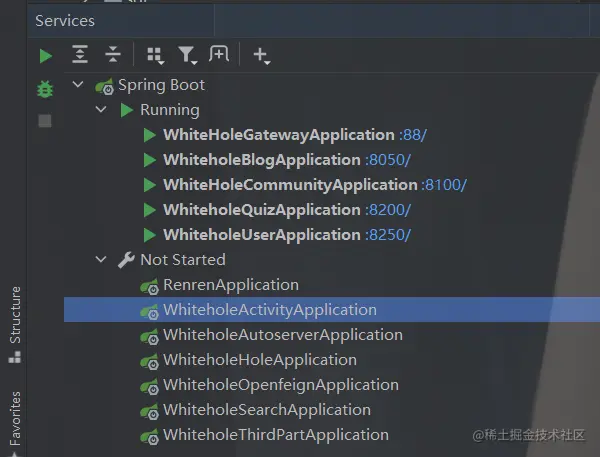The image size is (600, 457).
Task: Select WhiteholeAutoserverApplication entry
Action: [x=283, y=335]
